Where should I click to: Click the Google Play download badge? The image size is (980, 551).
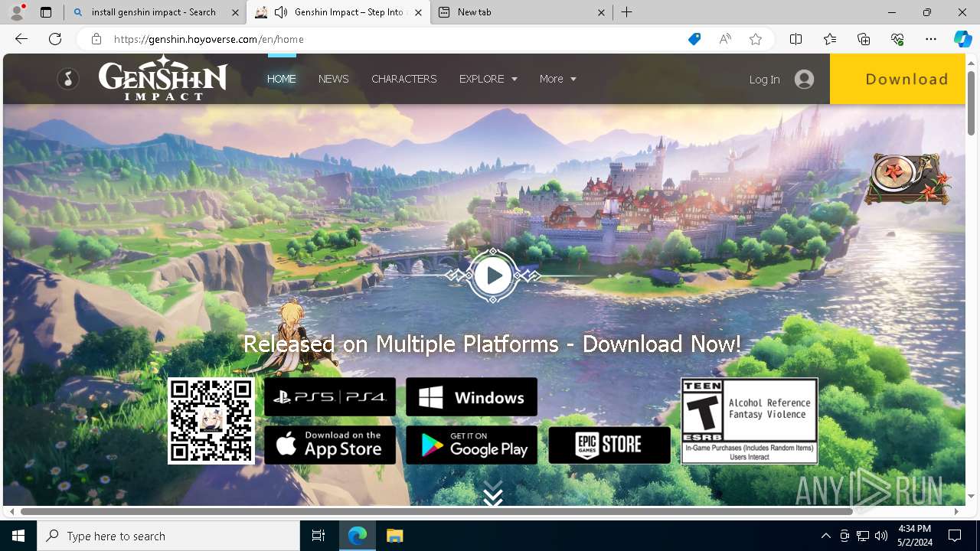[x=472, y=445]
